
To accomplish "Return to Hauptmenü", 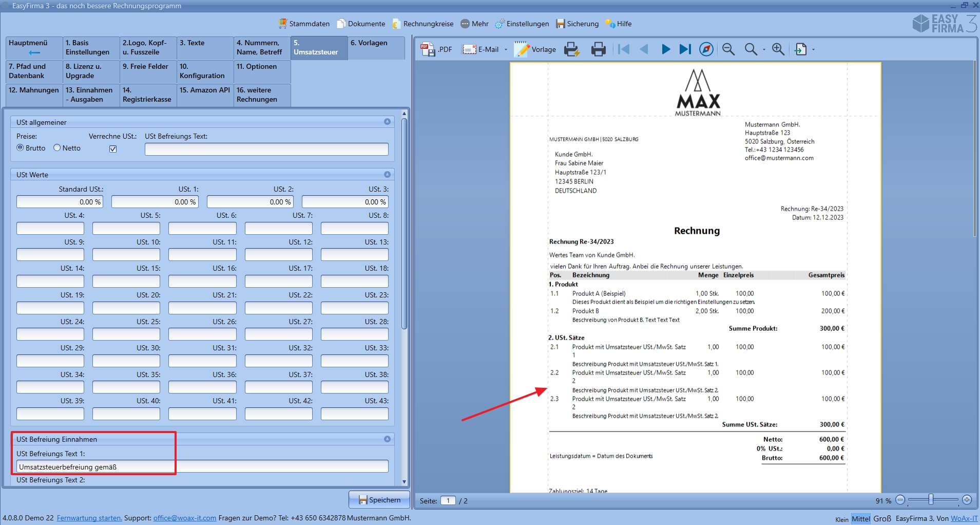I will pyautogui.click(x=34, y=48).
